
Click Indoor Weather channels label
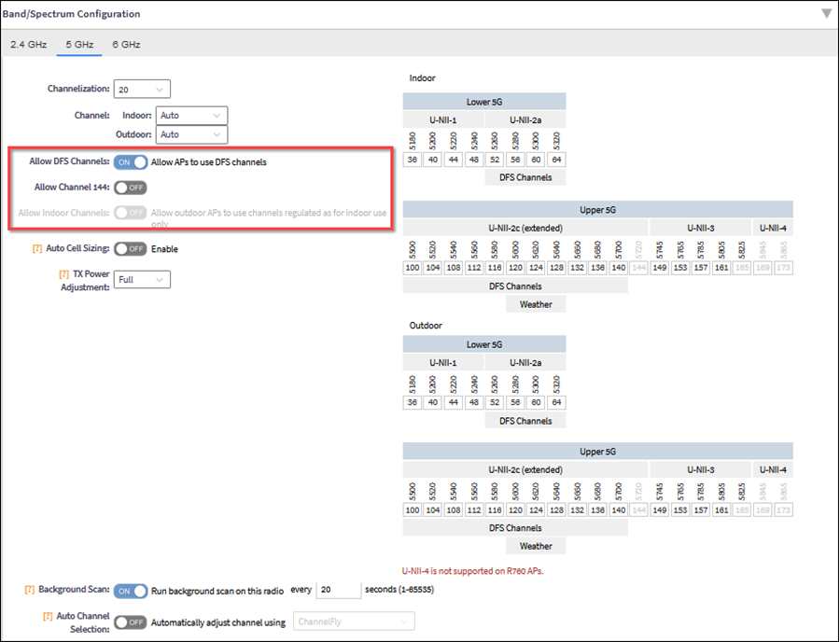click(536, 304)
